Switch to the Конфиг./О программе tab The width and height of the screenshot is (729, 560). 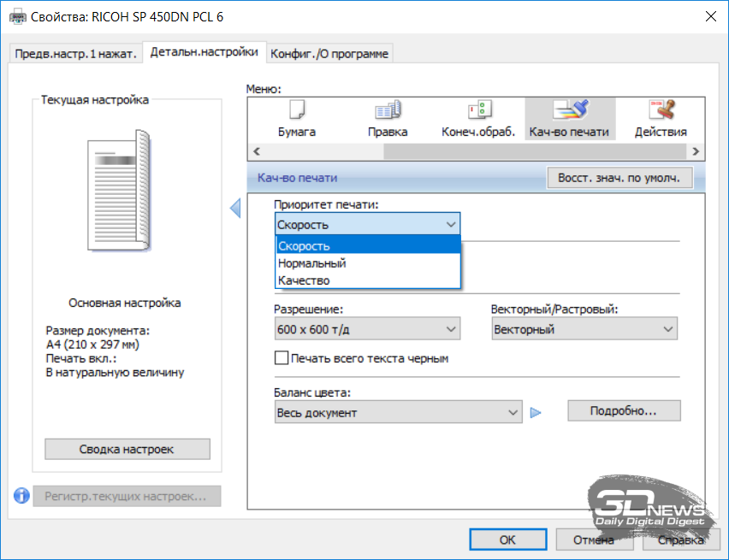[329, 54]
